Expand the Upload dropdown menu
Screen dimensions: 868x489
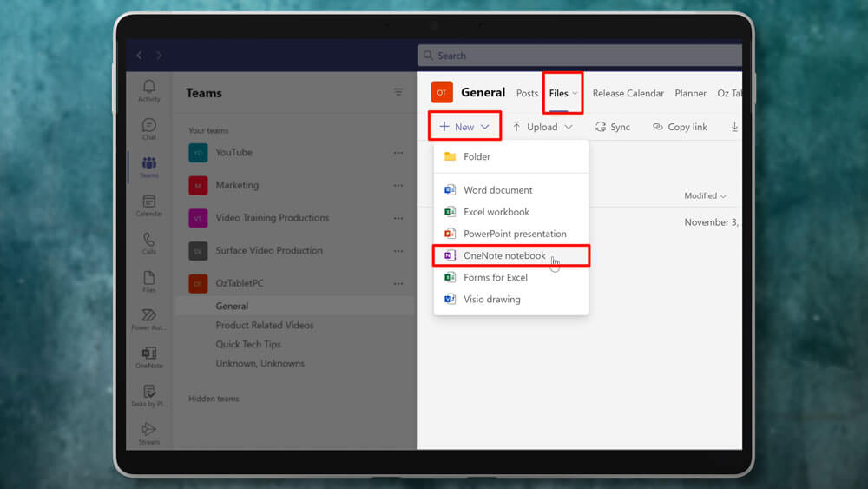click(x=542, y=127)
